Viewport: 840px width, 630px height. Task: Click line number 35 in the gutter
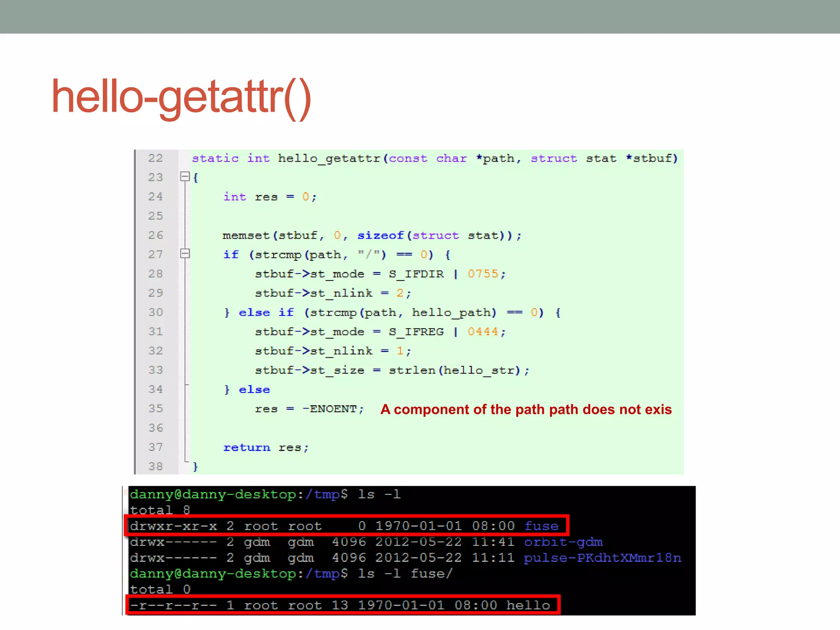tap(155, 409)
